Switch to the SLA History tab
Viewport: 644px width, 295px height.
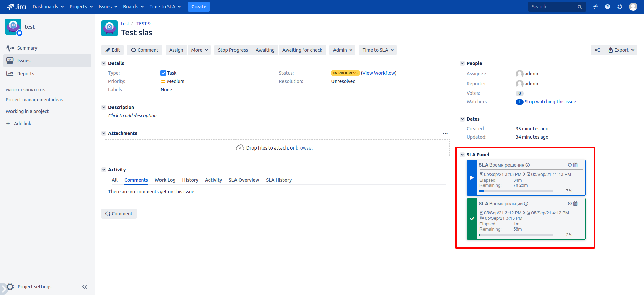coord(279,180)
